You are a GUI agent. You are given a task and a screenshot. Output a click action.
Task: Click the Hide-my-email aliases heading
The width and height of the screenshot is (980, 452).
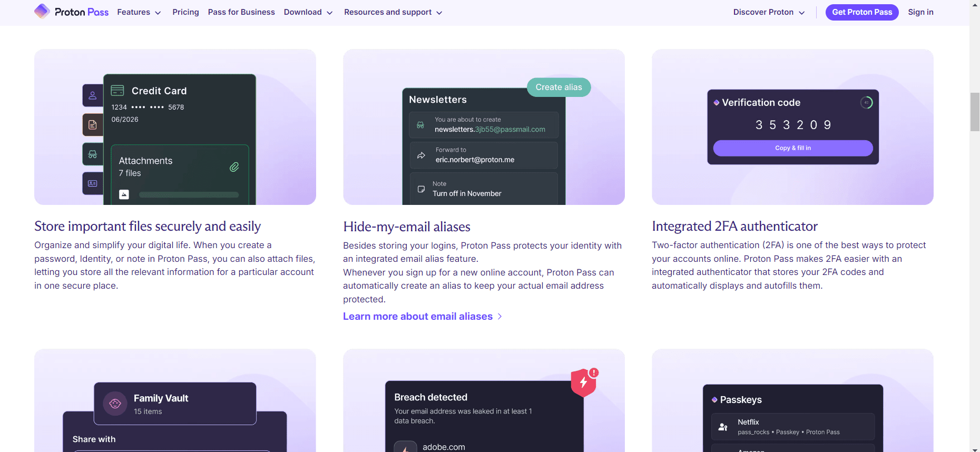(407, 227)
